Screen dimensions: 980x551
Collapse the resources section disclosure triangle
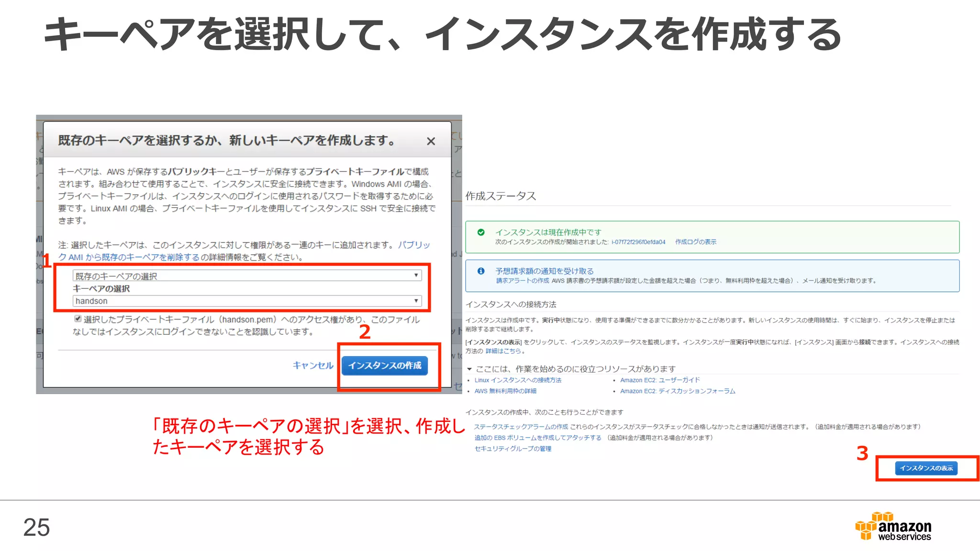(x=469, y=369)
